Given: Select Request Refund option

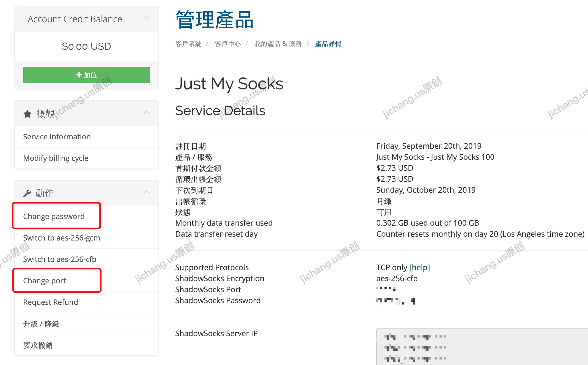Looking at the screenshot, I should (51, 302).
